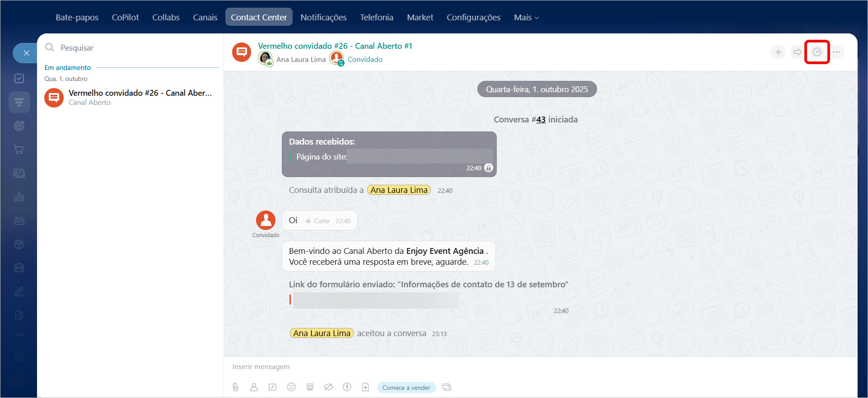Image resolution: width=868 pixels, height=398 pixels.
Task: Open the shopping cart icon in left sidebar
Action: [x=19, y=150]
